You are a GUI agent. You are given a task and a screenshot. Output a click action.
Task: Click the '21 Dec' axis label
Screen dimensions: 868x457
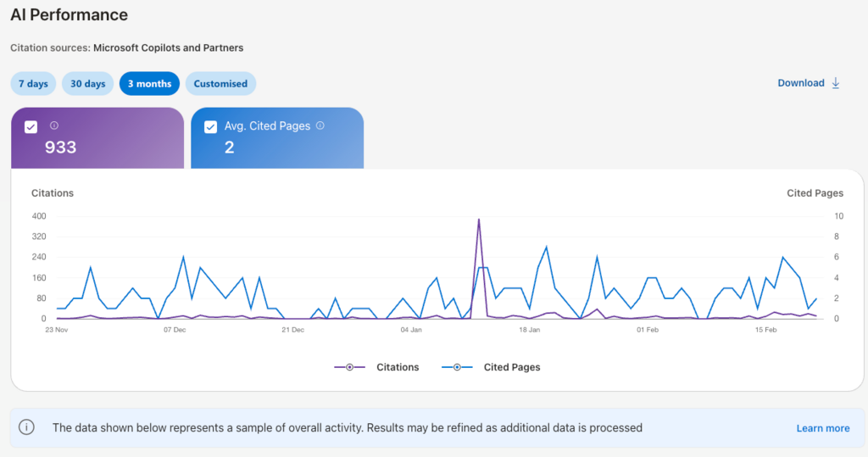pyautogui.click(x=292, y=330)
